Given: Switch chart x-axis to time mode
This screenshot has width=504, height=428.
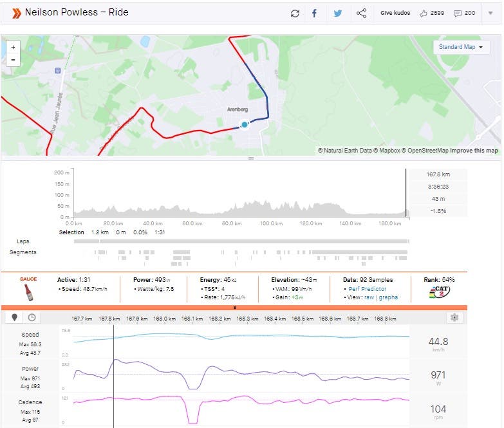Looking at the screenshot, I should 31,317.
